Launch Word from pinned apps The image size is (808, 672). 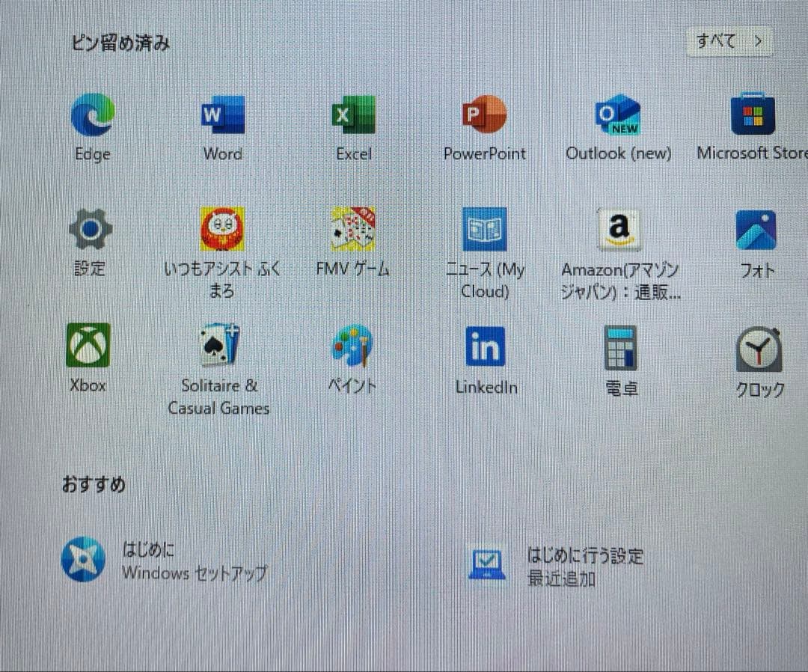(x=222, y=116)
